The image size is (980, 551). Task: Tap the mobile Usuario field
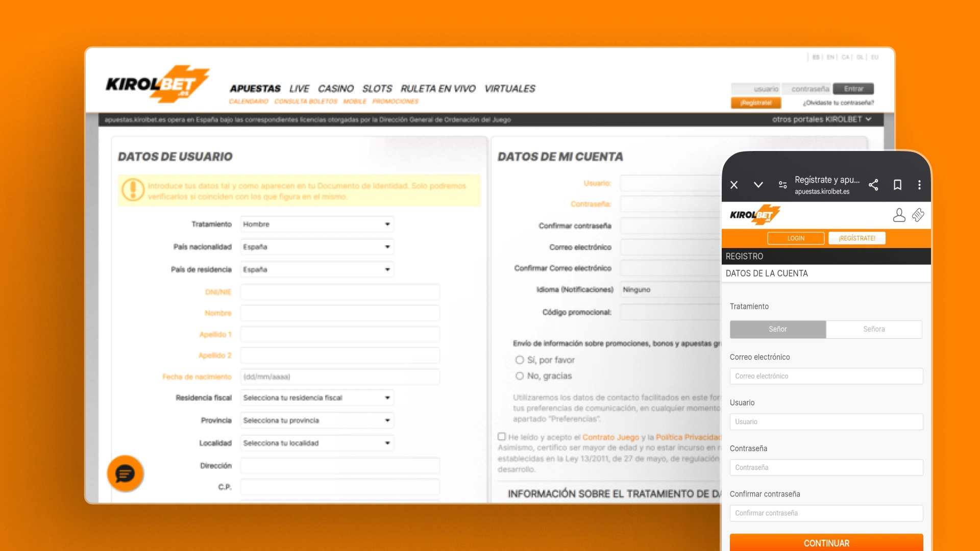pyautogui.click(x=826, y=421)
